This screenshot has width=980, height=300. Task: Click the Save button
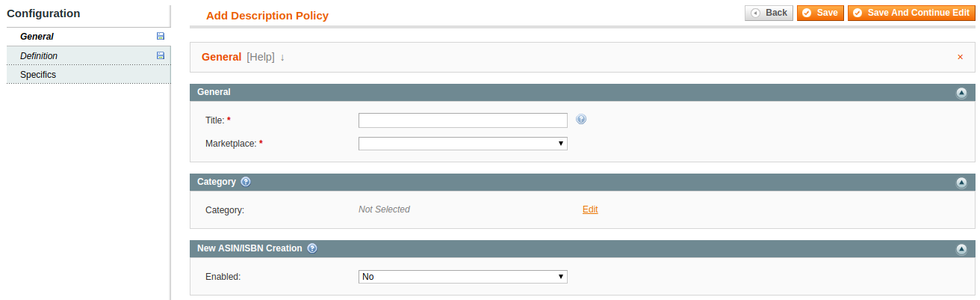coord(820,13)
